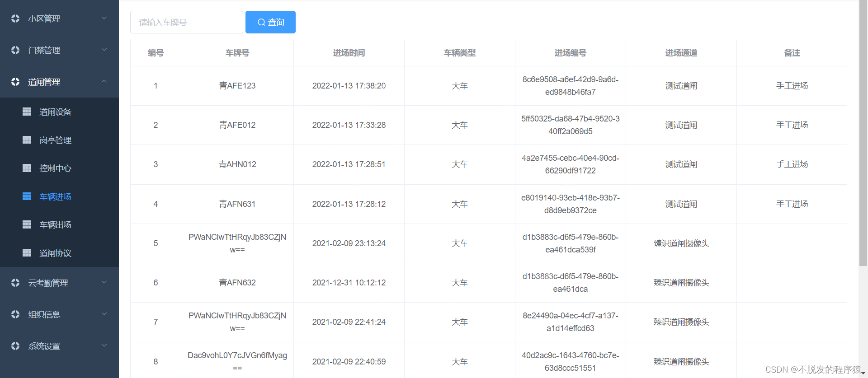The height and width of the screenshot is (378, 868).
Task: Click the grid icon beside 控制中心
Action: point(27,168)
